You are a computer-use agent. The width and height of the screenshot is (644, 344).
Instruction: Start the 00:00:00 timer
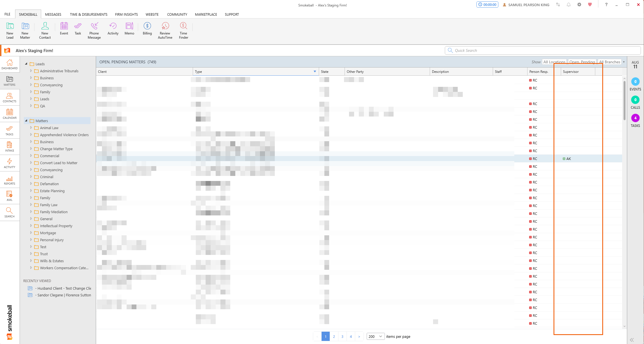(x=487, y=5)
